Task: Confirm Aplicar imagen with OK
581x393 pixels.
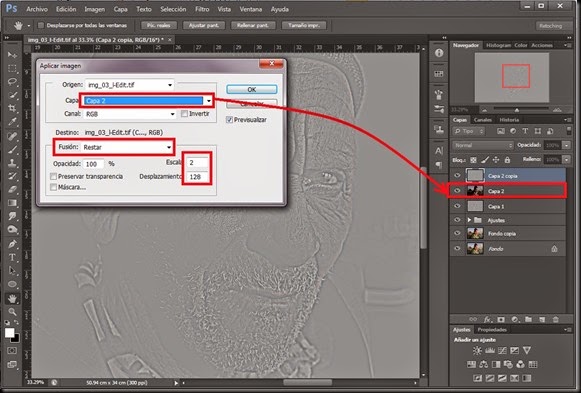Action: click(x=252, y=89)
